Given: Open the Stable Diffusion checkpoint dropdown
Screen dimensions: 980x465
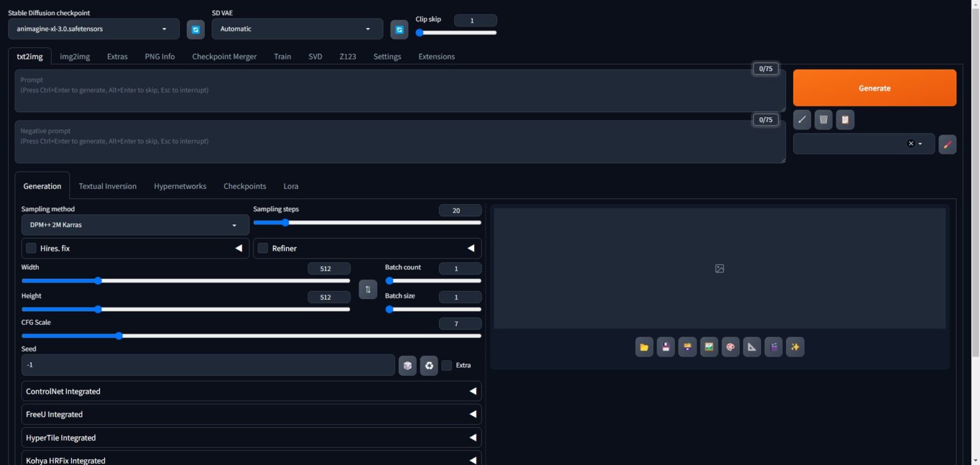Looking at the screenshot, I should click(x=93, y=29).
